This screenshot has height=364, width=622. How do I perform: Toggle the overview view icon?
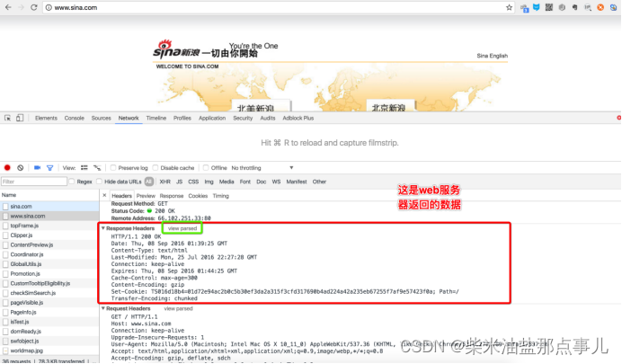point(97,168)
